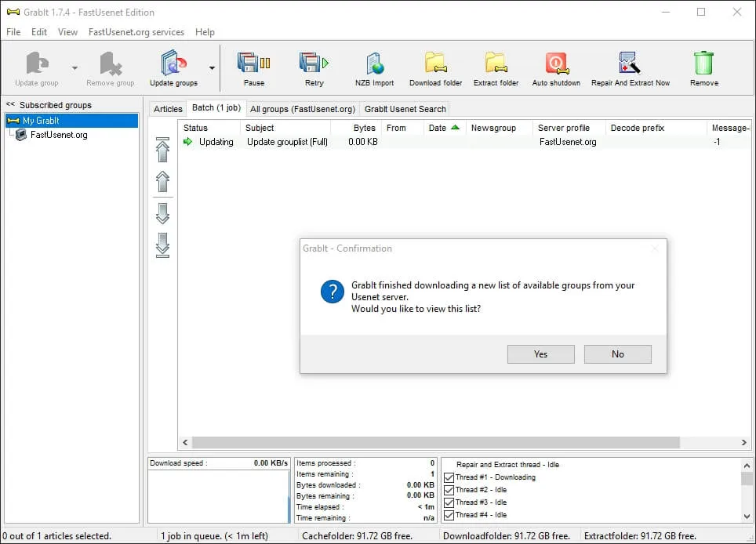The height and width of the screenshot is (544, 756).
Task: Open the View menu
Action: click(68, 32)
